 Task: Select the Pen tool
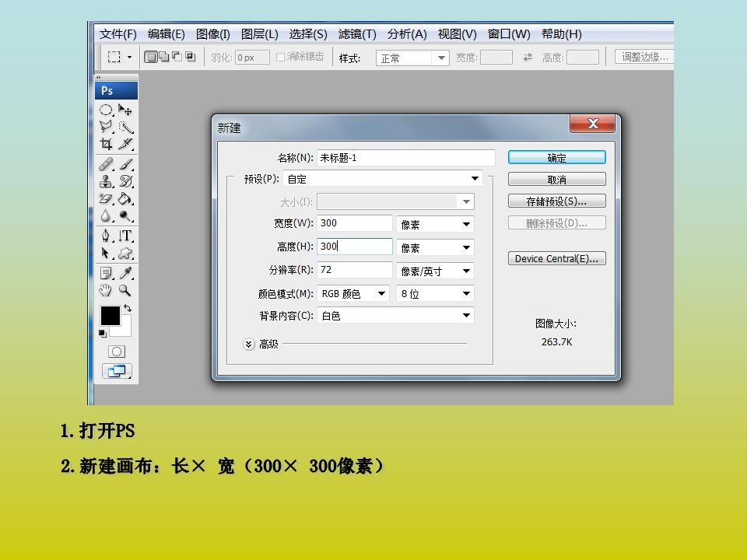(106, 236)
